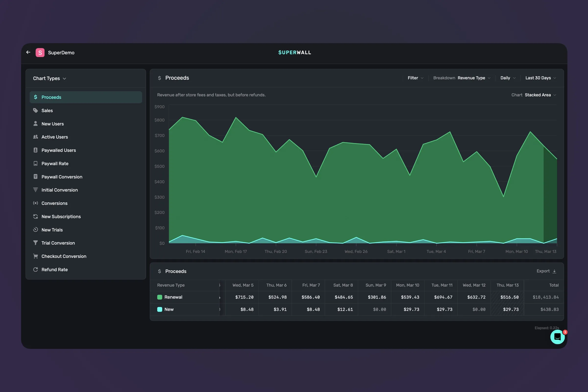Screen dimensions: 588x392
Task: Click the Superwall logo
Action: click(294, 52)
